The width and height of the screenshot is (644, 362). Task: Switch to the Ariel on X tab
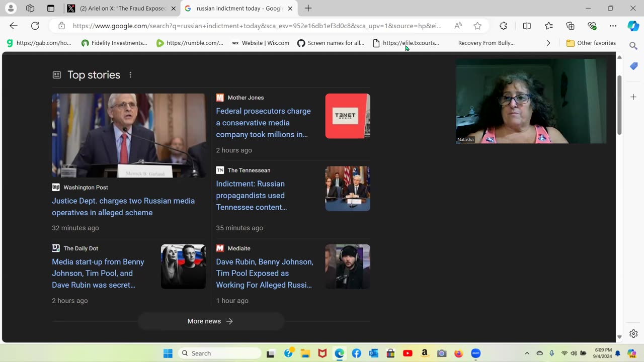(x=122, y=9)
